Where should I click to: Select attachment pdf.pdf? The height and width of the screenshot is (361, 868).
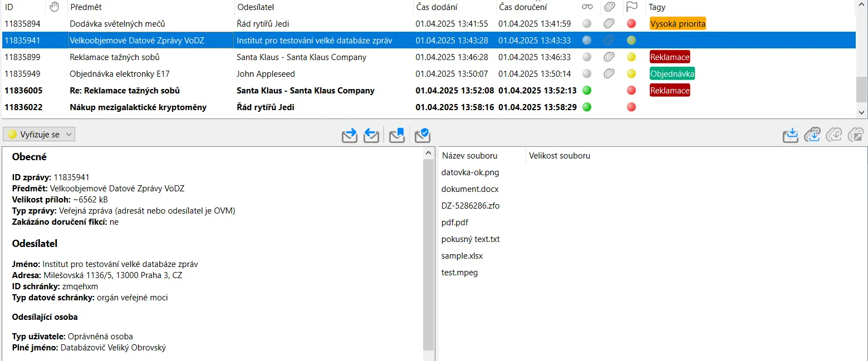coord(454,222)
